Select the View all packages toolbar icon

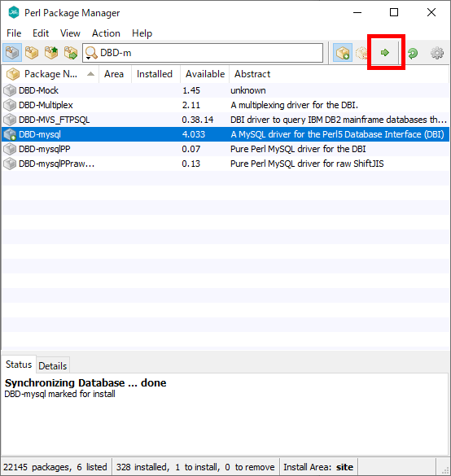tap(12, 53)
